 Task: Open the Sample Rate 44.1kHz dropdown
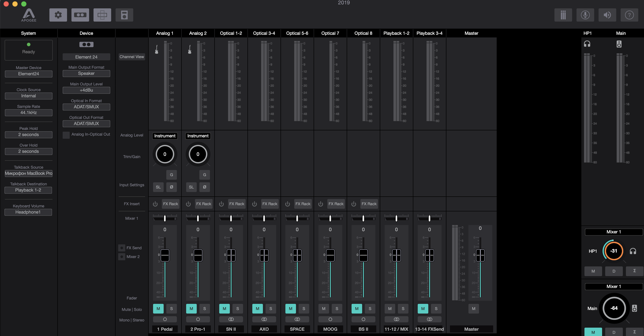pyautogui.click(x=28, y=113)
